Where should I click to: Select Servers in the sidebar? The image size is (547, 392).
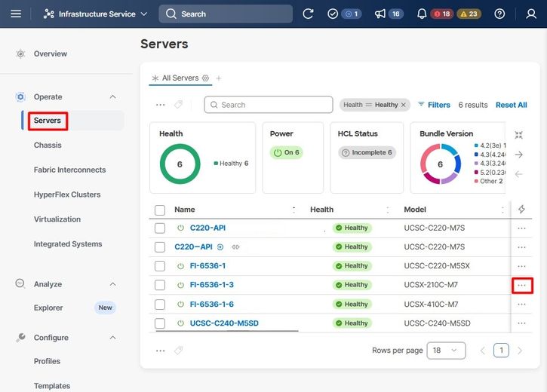click(x=48, y=121)
